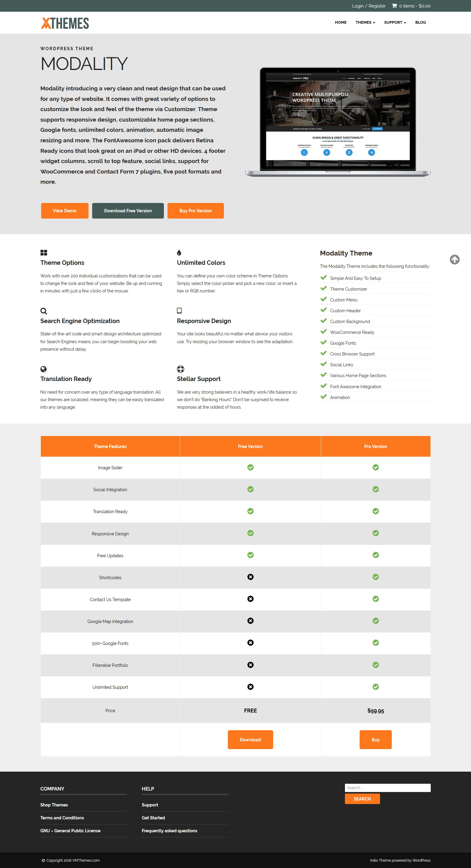The width and height of the screenshot is (471, 868).
Task: Click Download Free Version button
Action: 128,210
